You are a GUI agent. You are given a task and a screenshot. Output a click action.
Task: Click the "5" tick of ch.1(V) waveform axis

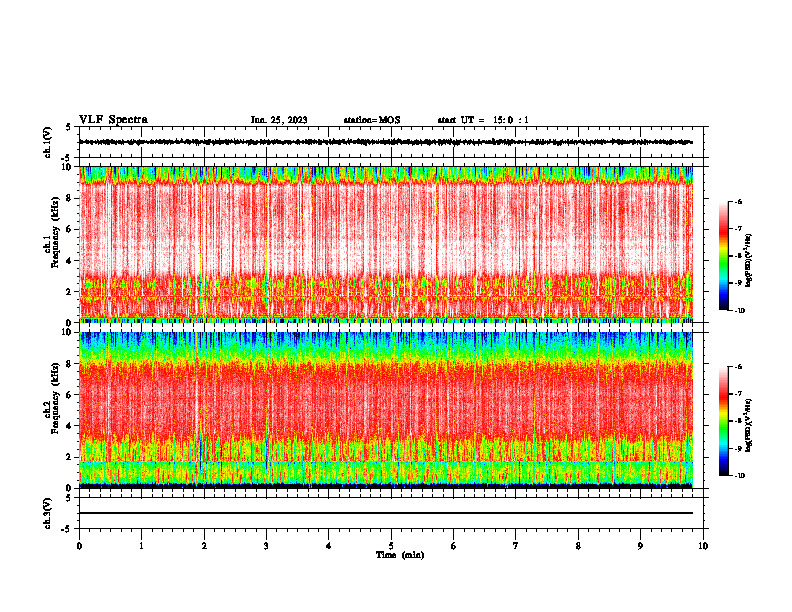pyautogui.click(x=68, y=127)
